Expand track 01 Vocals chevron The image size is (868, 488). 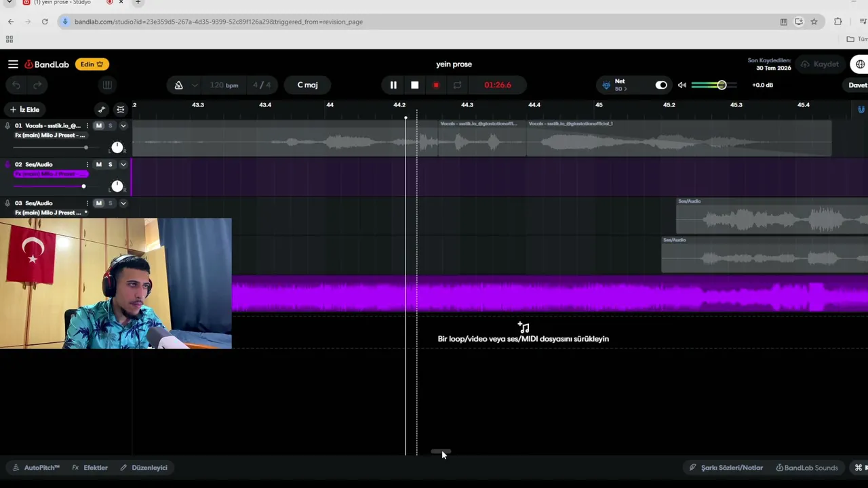pos(123,126)
